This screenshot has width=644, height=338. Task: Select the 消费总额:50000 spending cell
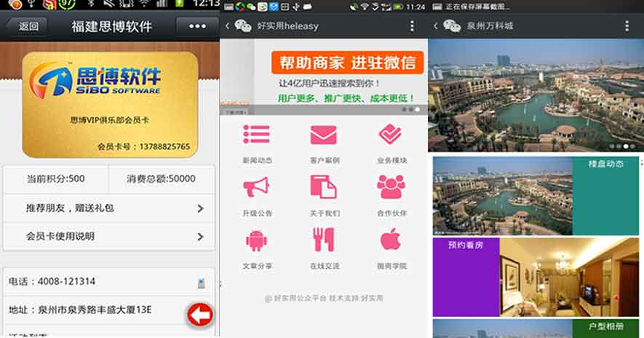tap(161, 179)
